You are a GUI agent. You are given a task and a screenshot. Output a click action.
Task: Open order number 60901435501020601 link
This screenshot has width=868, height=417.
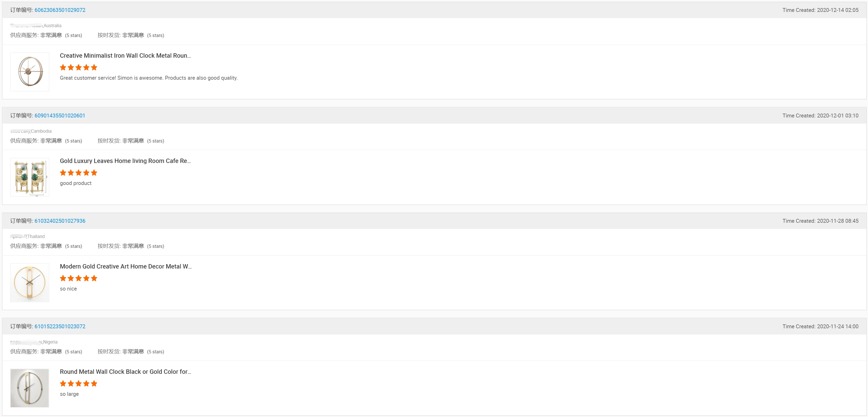pyautogui.click(x=60, y=116)
